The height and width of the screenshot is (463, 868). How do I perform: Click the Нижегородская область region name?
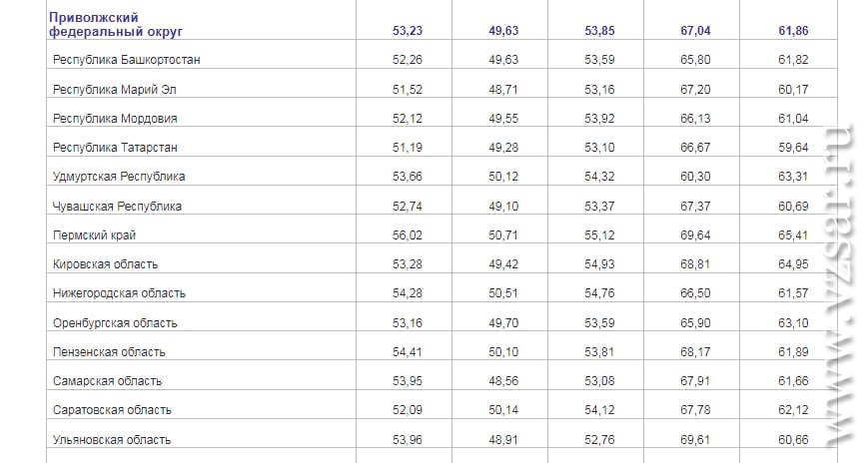pyautogui.click(x=119, y=293)
